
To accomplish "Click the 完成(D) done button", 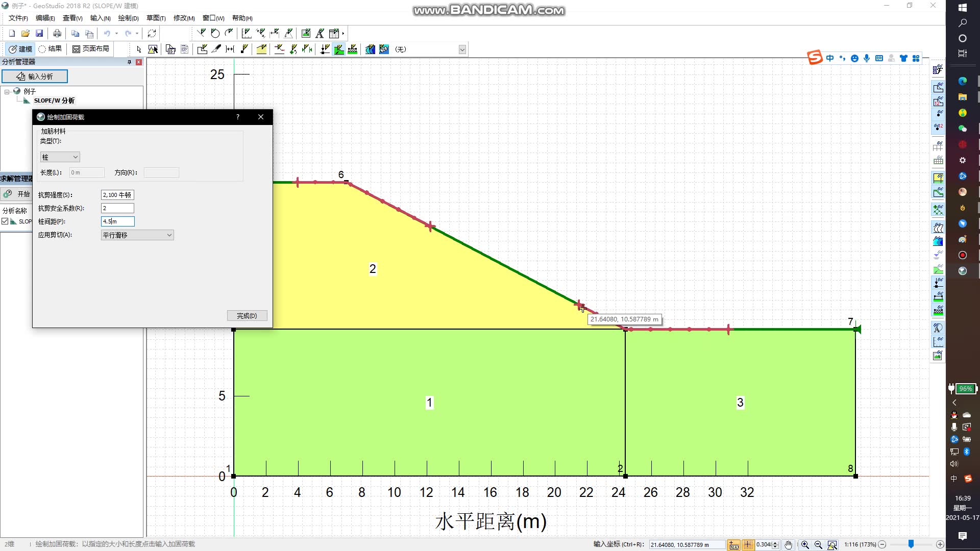I will pos(247,316).
